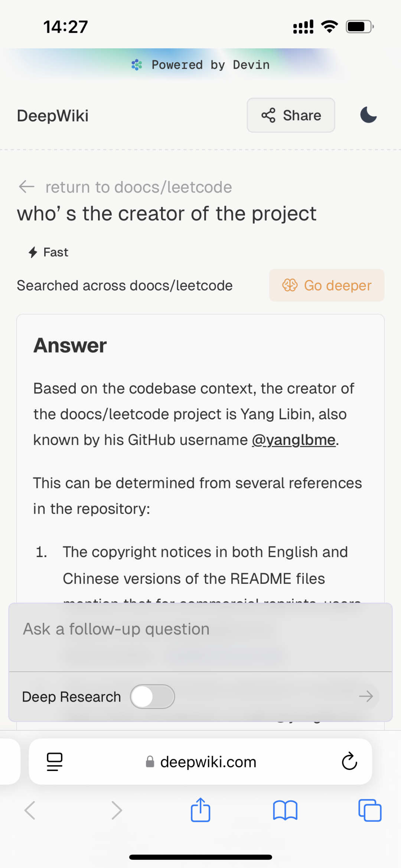Tap the follow-up question input field
401x868 pixels.
coord(149,629)
